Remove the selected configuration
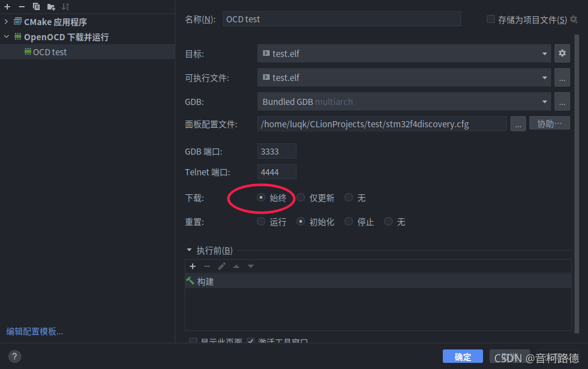Image resolution: width=588 pixels, height=369 pixels. (x=22, y=6)
